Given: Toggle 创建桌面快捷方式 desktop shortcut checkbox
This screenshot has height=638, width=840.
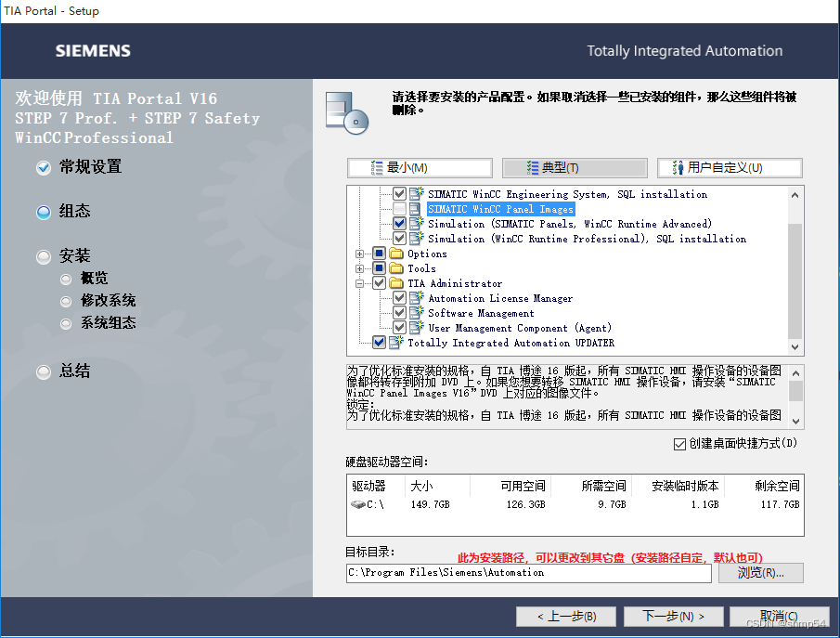Looking at the screenshot, I should coord(679,444).
